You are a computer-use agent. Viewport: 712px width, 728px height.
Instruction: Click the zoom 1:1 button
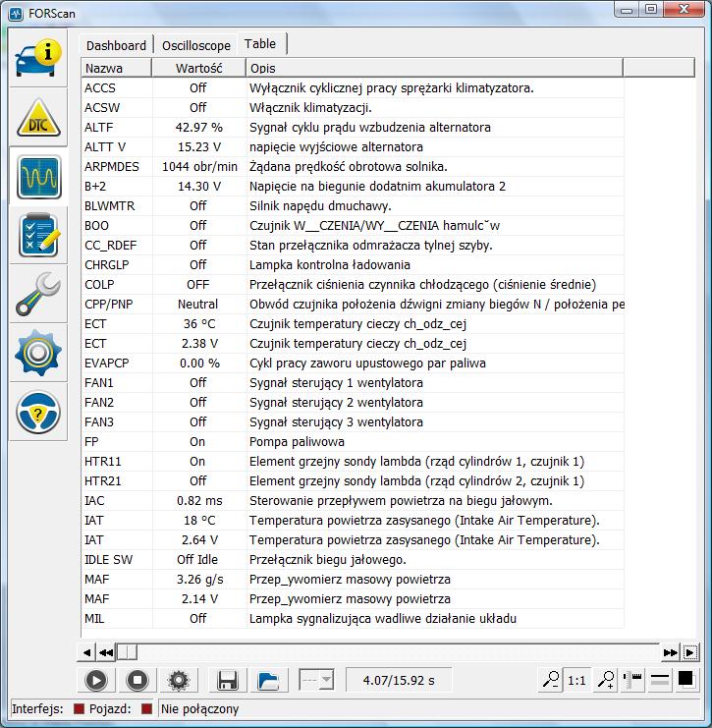(x=576, y=680)
